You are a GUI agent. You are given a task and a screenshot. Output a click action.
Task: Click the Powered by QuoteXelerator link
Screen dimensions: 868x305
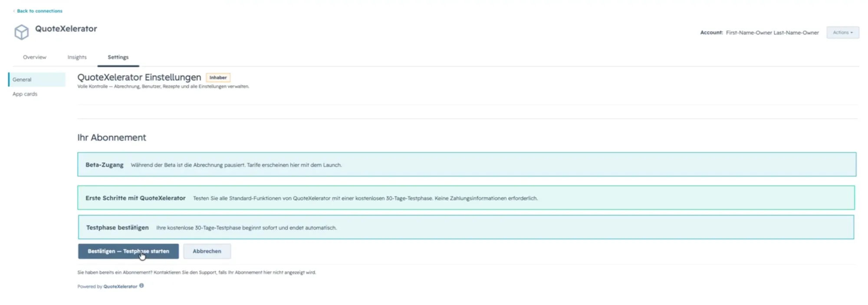120,287
